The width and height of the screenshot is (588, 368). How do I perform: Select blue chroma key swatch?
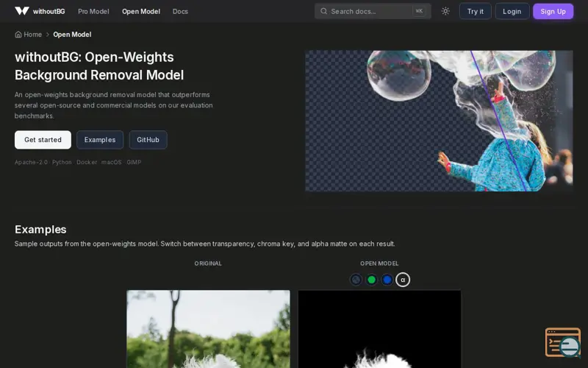pos(387,280)
